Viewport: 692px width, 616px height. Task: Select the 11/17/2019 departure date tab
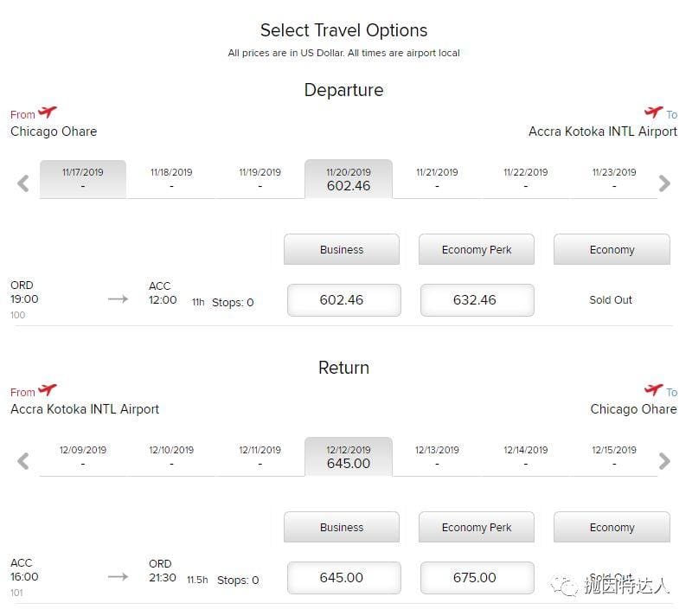coord(83,179)
